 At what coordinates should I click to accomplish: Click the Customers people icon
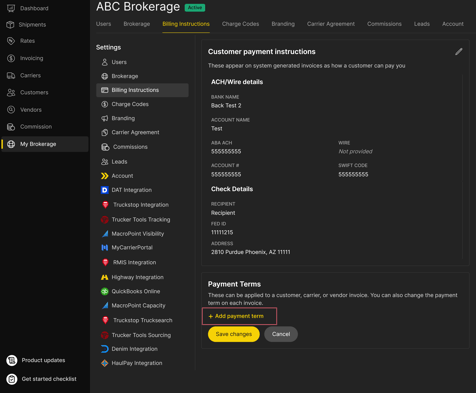(x=11, y=92)
